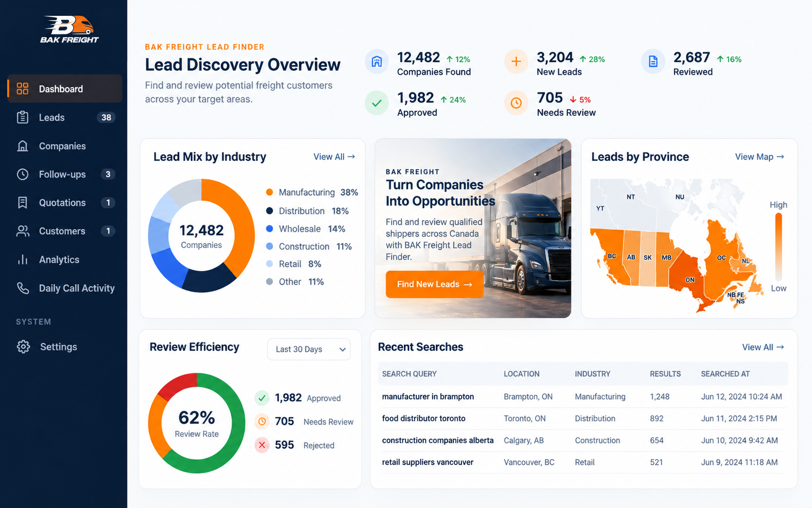Click the orange Manufacturing legend dot
This screenshot has width=812, height=508.
tap(269, 193)
